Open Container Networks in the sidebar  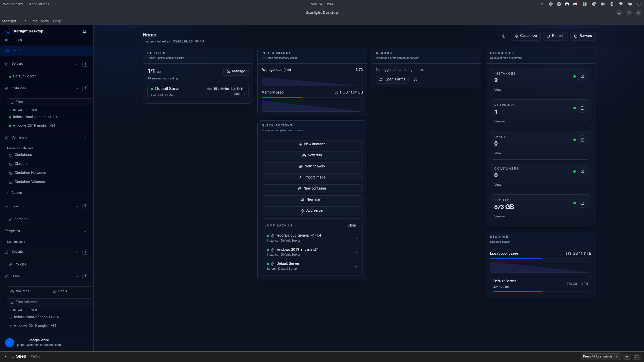point(30,173)
